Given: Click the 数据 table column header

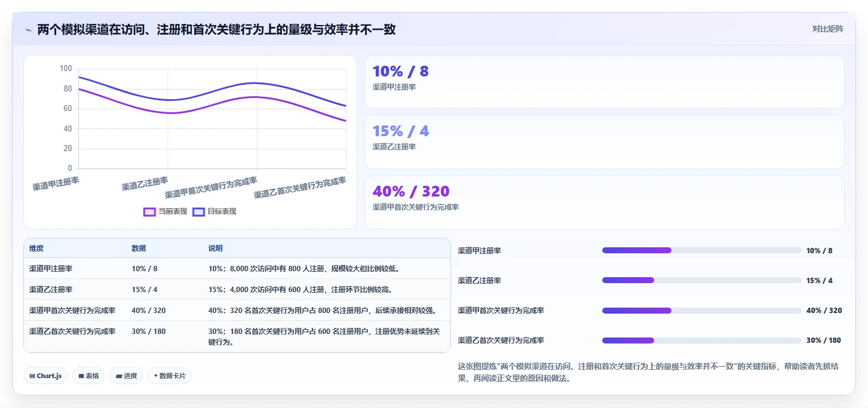Looking at the screenshot, I should (x=139, y=249).
